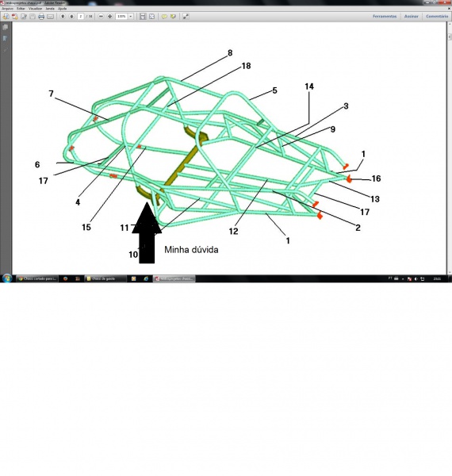Viewport: 452px width, 476px height.
Task: Click the Print document icon
Action: (x=41, y=17)
